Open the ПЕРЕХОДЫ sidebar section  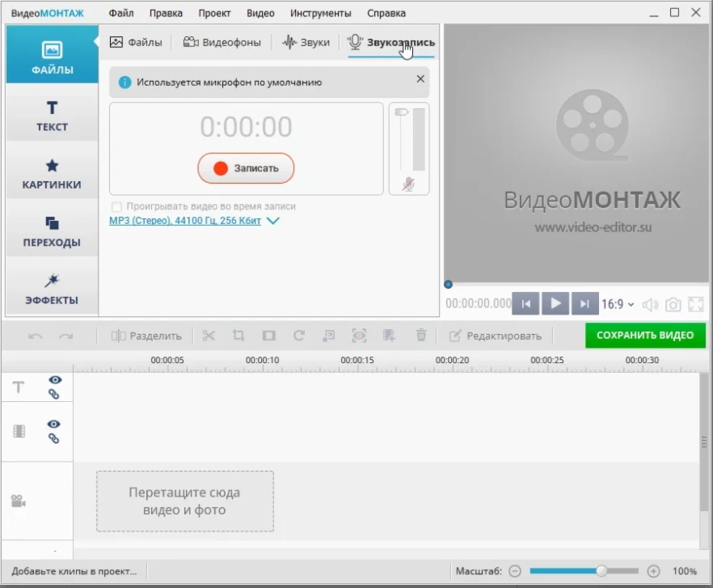52,231
